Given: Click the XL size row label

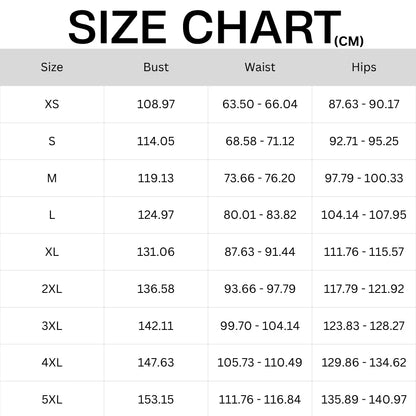Looking at the screenshot, I should click(x=52, y=252).
